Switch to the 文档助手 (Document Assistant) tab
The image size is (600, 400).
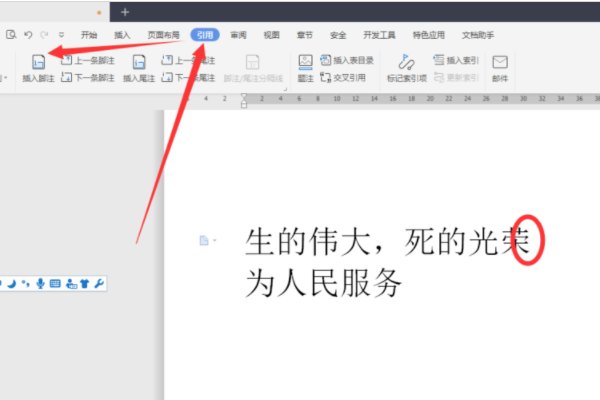pyautogui.click(x=478, y=35)
